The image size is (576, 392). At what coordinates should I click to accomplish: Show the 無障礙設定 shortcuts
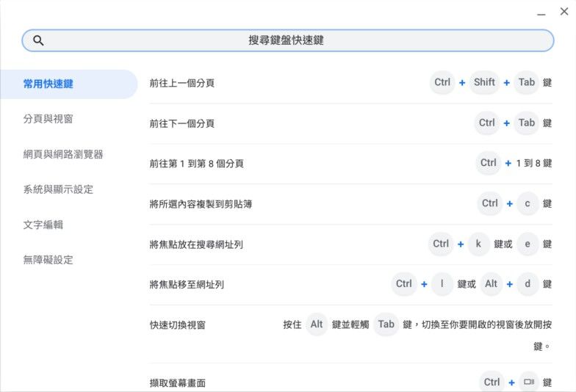(x=48, y=260)
